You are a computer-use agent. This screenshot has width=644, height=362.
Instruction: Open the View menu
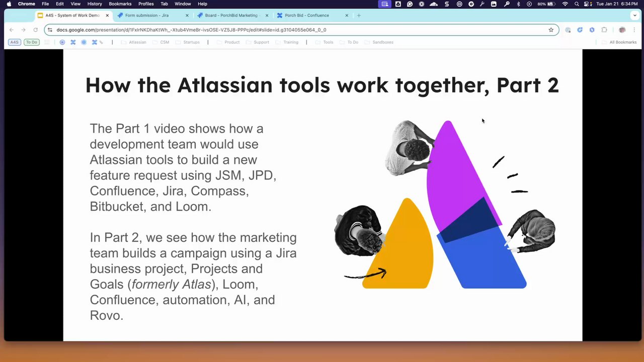75,4
